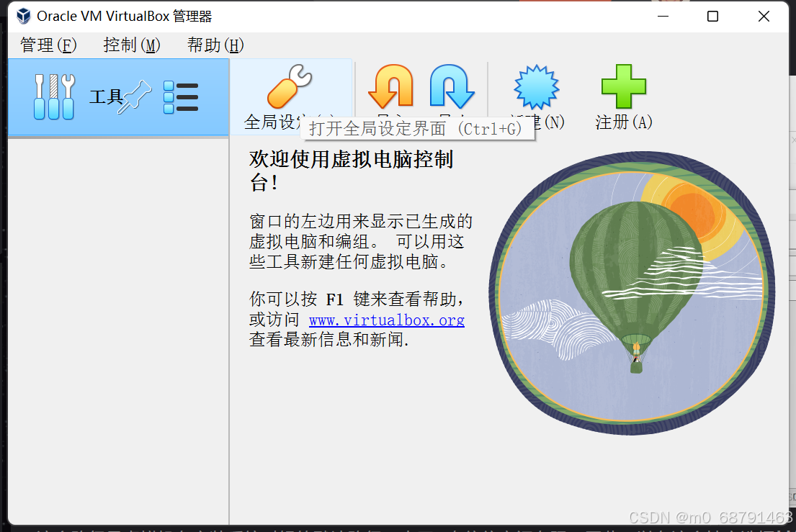Click the VirtualBox logo in the title bar
This screenshot has height=532, width=796.
tap(23, 17)
